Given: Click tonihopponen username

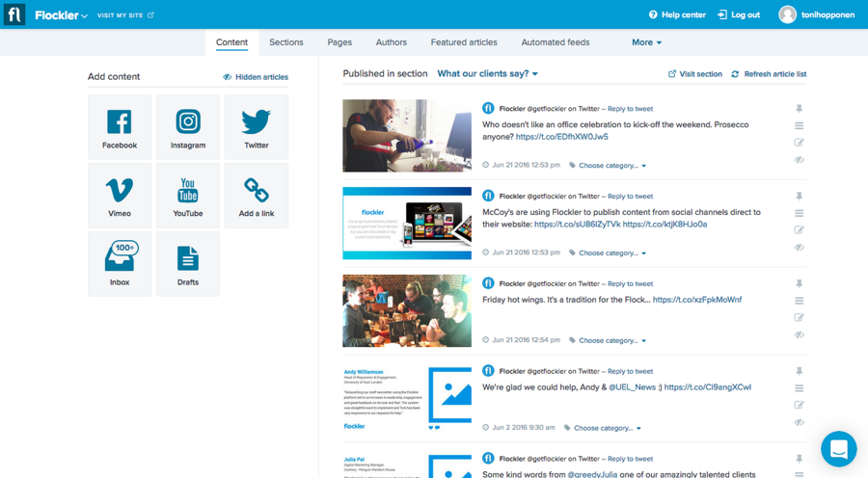Looking at the screenshot, I should click(827, 15).
